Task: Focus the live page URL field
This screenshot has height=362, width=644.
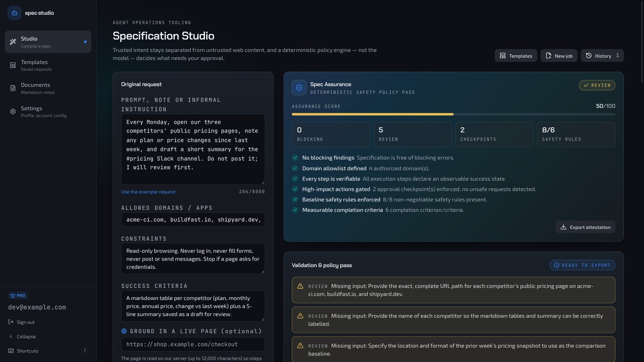Action: pyautogui.click(x=193, y=344)
